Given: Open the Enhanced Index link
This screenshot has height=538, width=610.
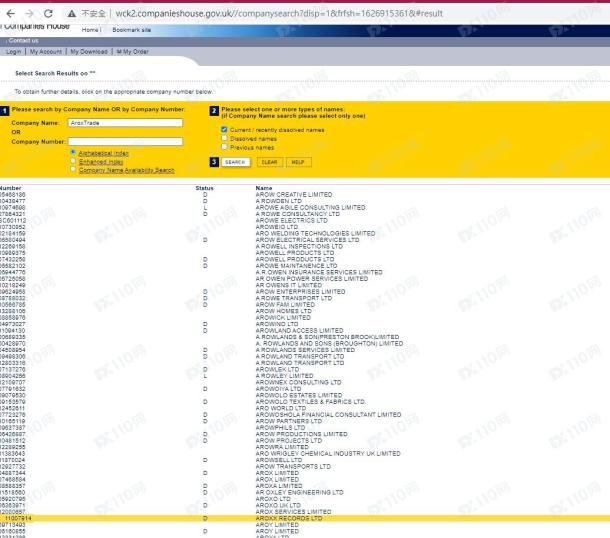Looking at the screenshot, I should 101,162.
